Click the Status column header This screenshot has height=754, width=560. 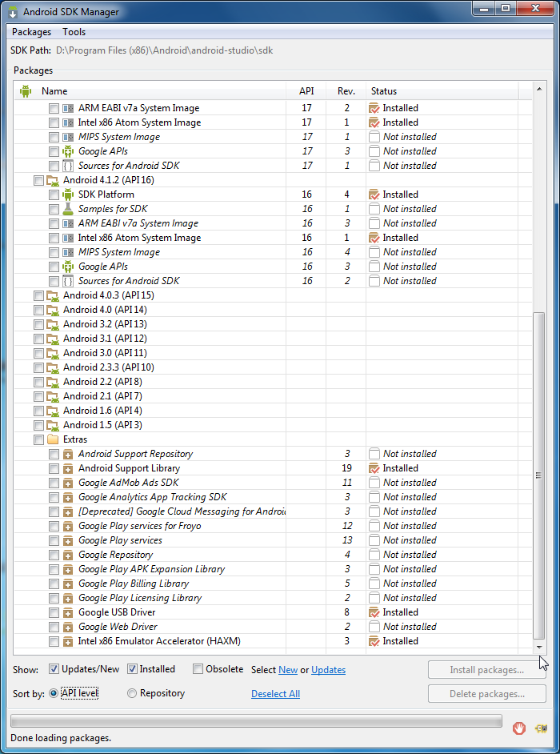pyautogui.click(x=442, y=91)
